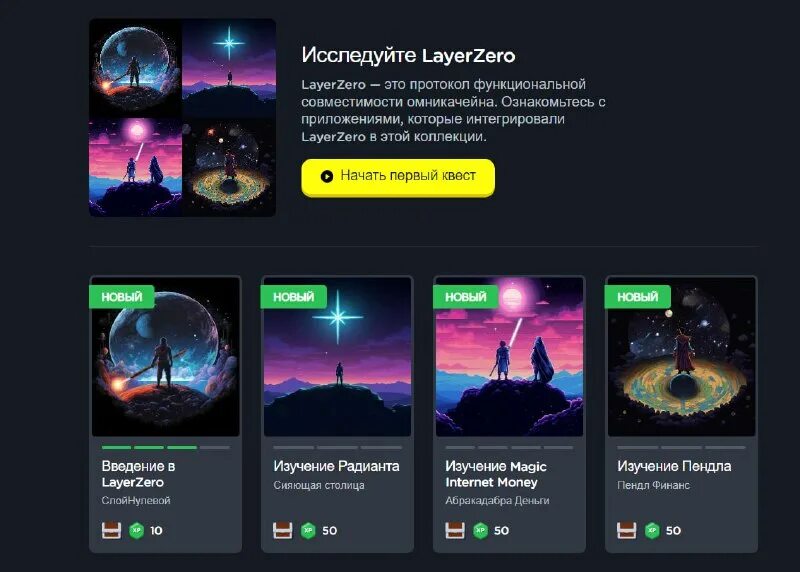
Task: Click the chest icon on the Изучение Пендла card
Action: tap(627, 530)
